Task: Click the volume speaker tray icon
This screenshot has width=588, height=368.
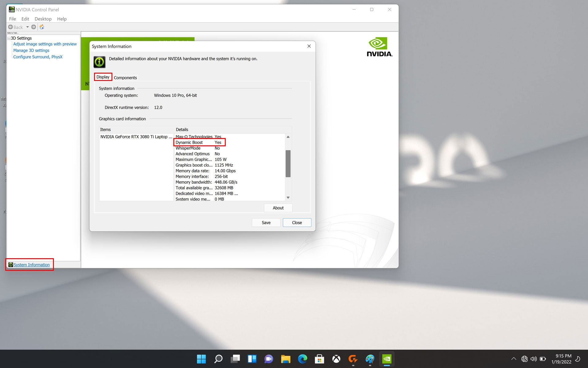Action: [533, 359]
